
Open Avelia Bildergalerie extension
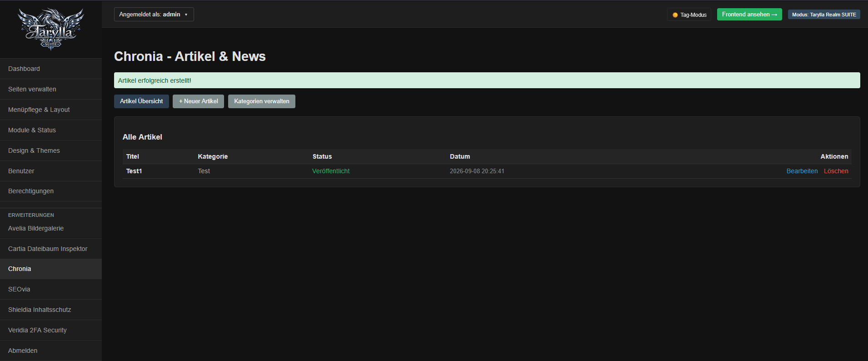click(51, 228)
